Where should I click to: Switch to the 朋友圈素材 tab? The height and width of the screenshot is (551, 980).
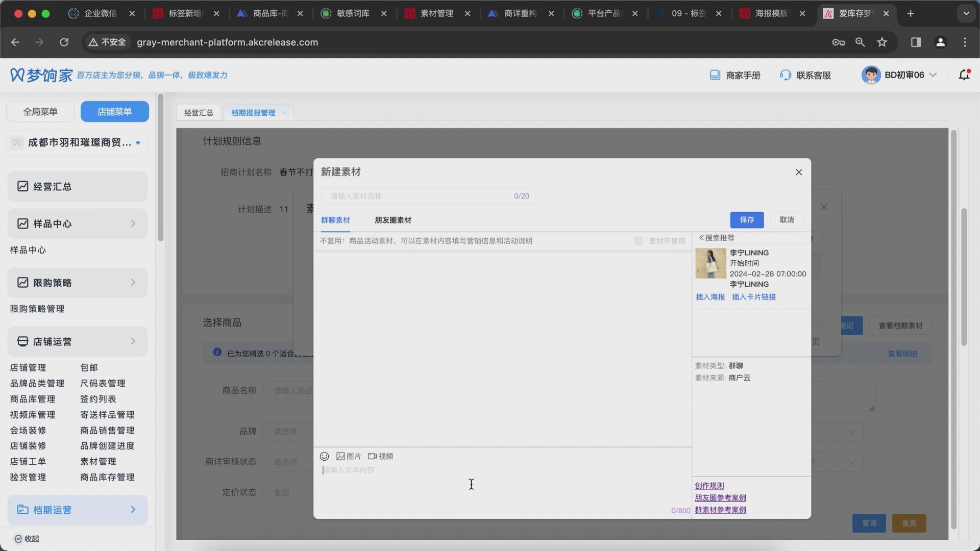point(393,220)
